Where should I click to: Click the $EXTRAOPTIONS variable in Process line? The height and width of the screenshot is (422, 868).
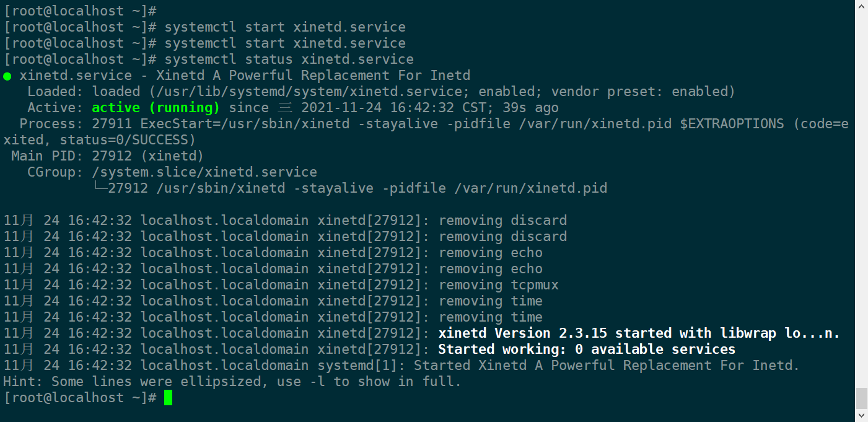tap(732, 124)
